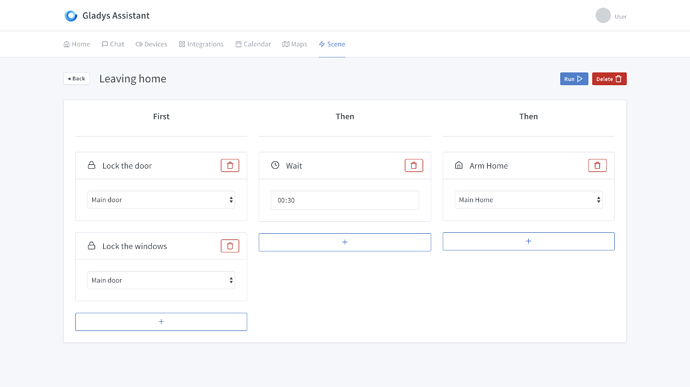Open the Main Home dropdown
The height and width of the screenshot is (387, 690).
[529, 200]
